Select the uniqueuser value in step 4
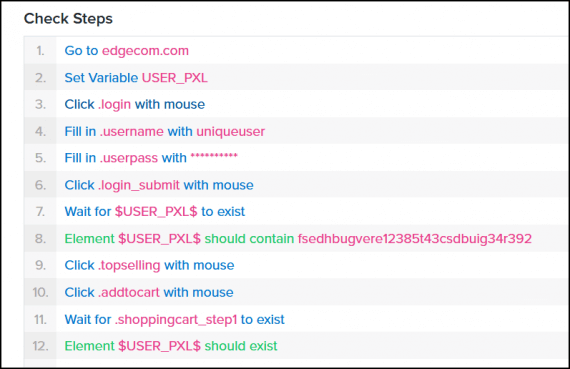The image size is (570, 369). point(230,131)
